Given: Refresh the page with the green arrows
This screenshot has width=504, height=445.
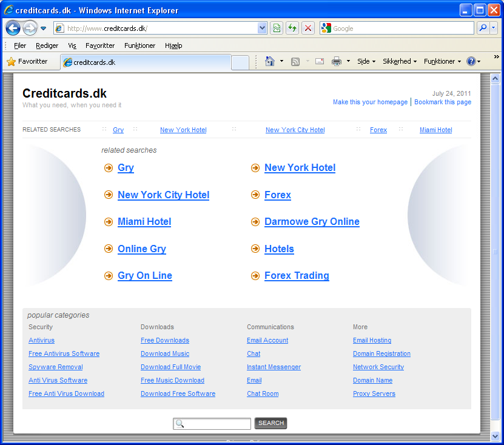Looking at the screenshot, I should tap(292, 28).
